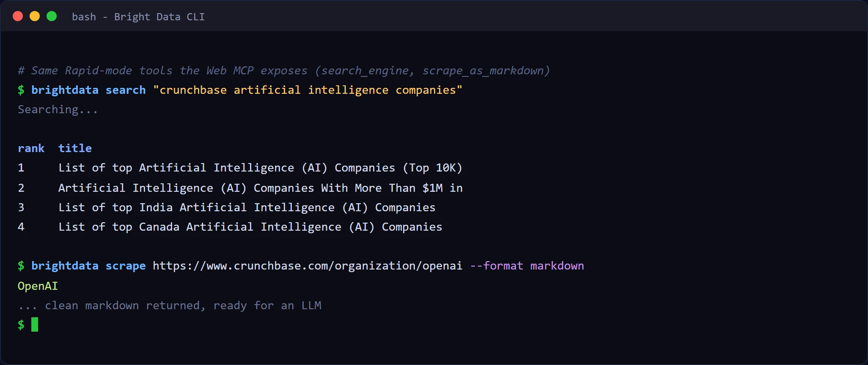Click the '... clean markdown returned, ready for an LLM' line
Screen dimensions: 868x365
[x=170, y=305]
